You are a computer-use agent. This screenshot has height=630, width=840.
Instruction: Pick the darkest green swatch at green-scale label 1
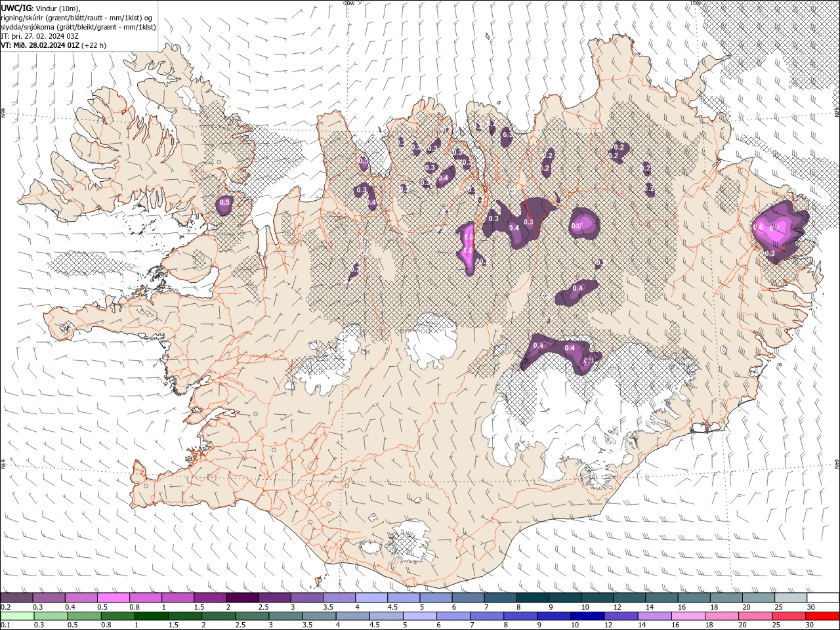pyautogui.click(x=151, y=616)
